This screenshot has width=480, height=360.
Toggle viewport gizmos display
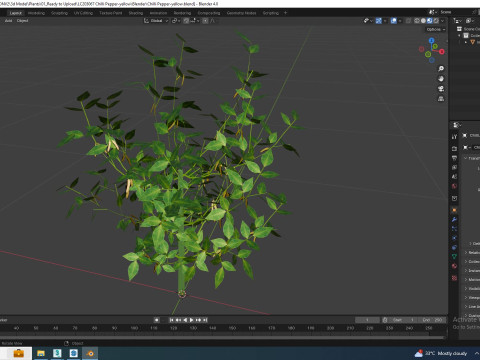[x=379, y=21]
